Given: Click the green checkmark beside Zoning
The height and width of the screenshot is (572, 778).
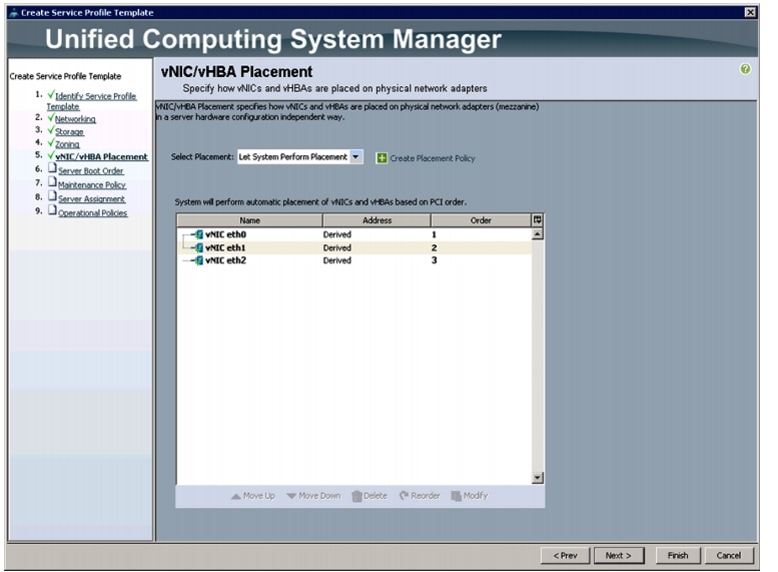Looking at the screenshot, I should click(x=51, y=142).
